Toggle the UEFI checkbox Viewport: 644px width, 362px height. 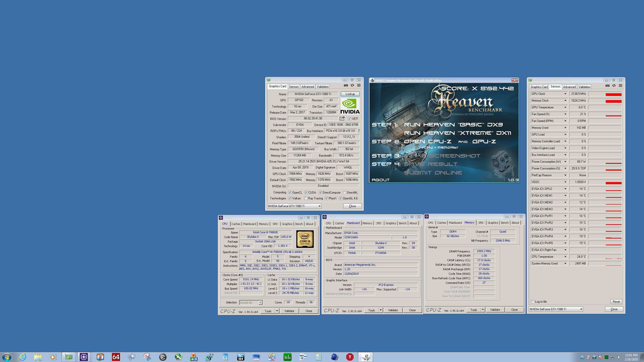click(x=349, y=119)
